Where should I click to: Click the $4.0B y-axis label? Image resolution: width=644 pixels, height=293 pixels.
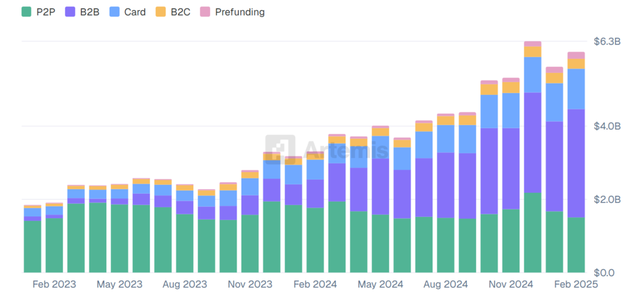click(608, 126)
